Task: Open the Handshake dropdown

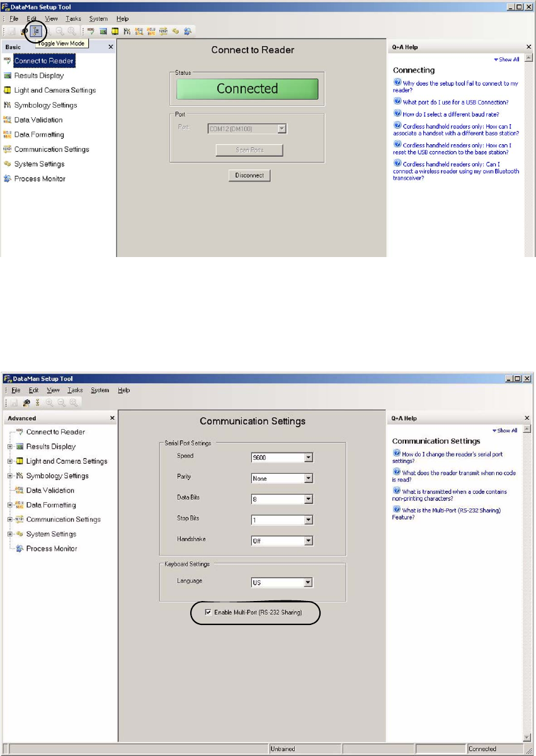Action: (x=309, y=541)
